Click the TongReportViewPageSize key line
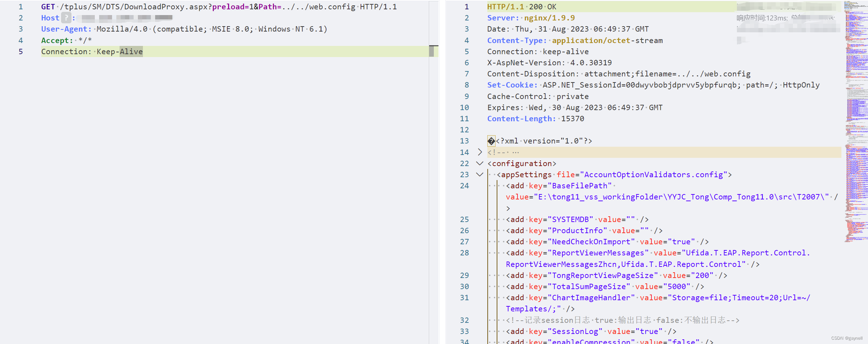Screen dimensions: 868x344 (x=617, y=275)
